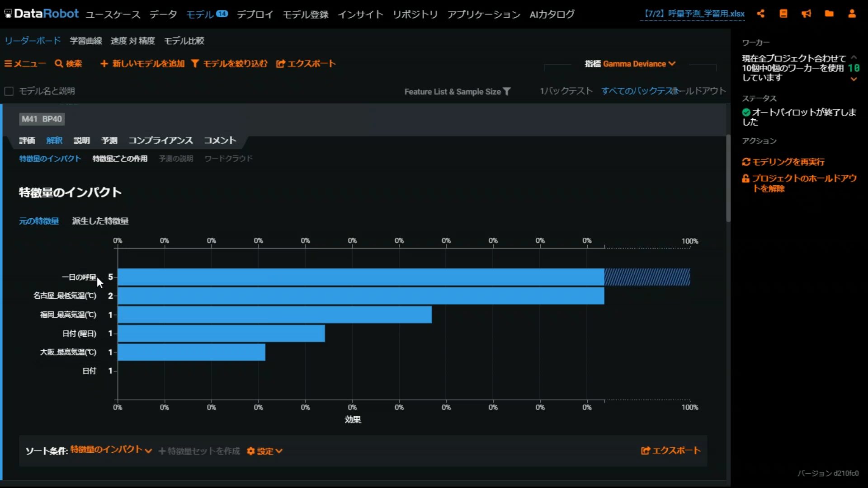Click the 福岡_最高気温(℃) impact bar
868x488 pixels.
pos(275,314)
